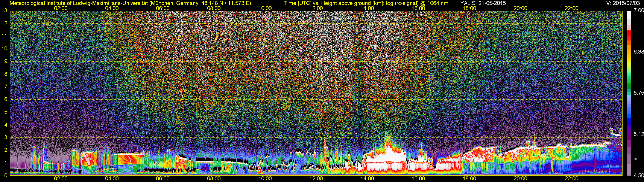Click the 20:00 label on the bottom time axis

[521, 179]
